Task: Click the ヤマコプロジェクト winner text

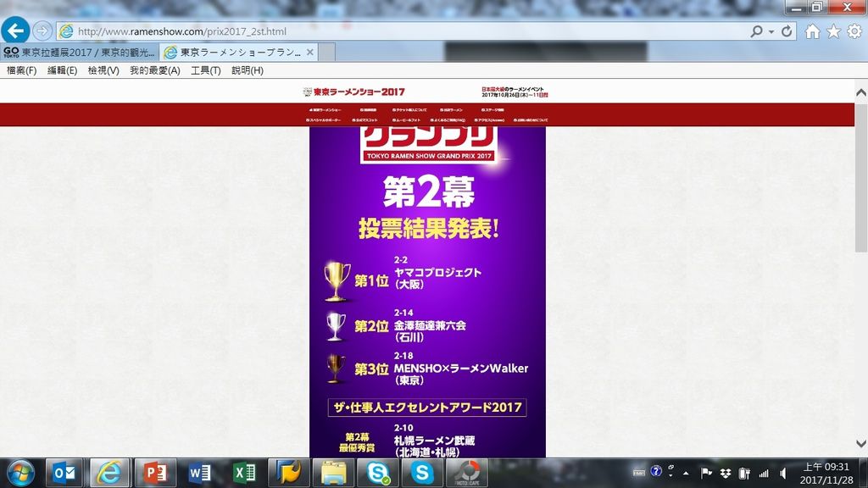Action: [x=437, y=272]
